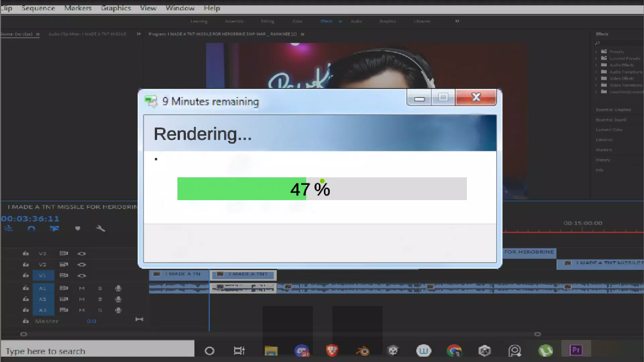Expand the Video Transitions folder

tap(596, 85)
